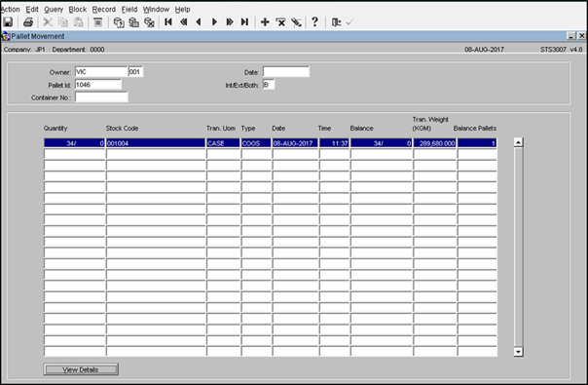Click the scroll down arrow of the table
588x385 pixels.
point(518,352)
